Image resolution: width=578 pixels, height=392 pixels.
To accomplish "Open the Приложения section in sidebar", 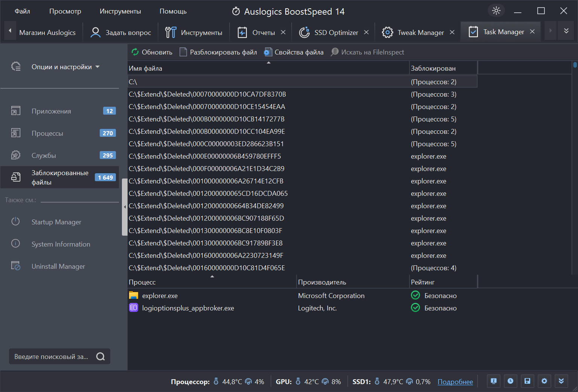I will click(59, 111).
